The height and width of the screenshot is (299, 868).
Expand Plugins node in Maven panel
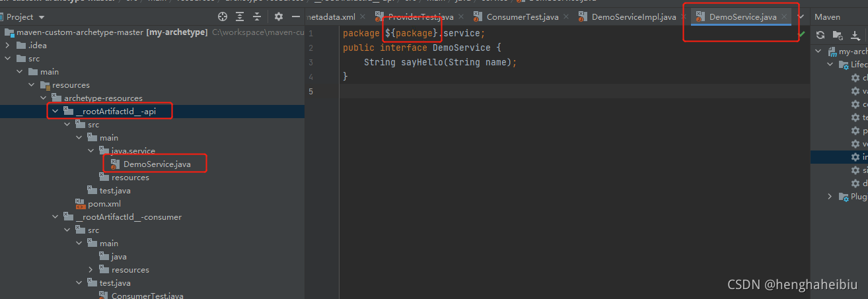point(831,197)
